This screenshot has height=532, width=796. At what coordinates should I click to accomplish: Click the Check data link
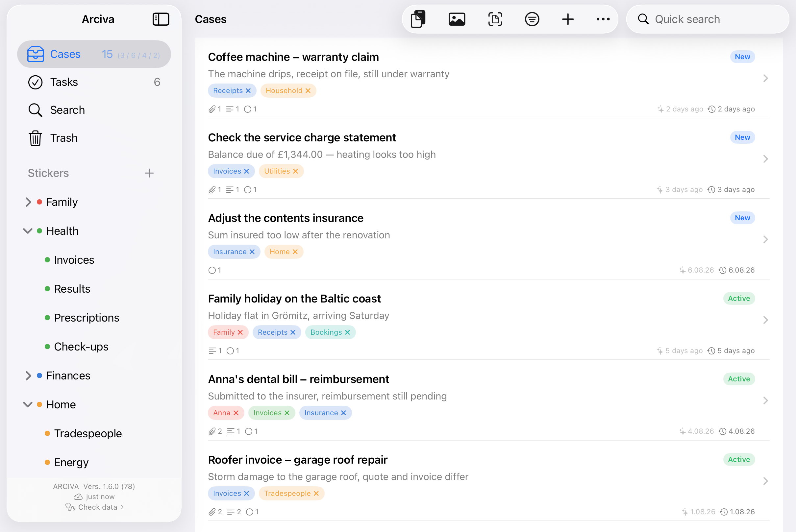[x=94, y=507]
